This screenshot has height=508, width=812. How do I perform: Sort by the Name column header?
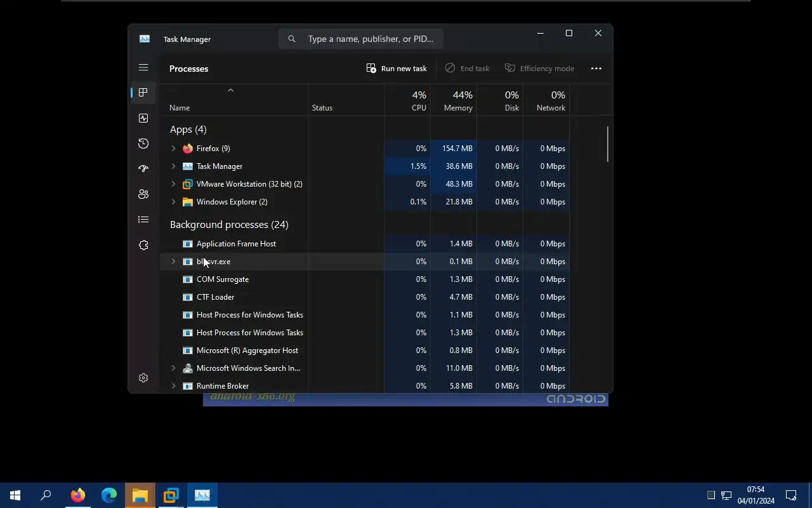(x=233, y=100)
